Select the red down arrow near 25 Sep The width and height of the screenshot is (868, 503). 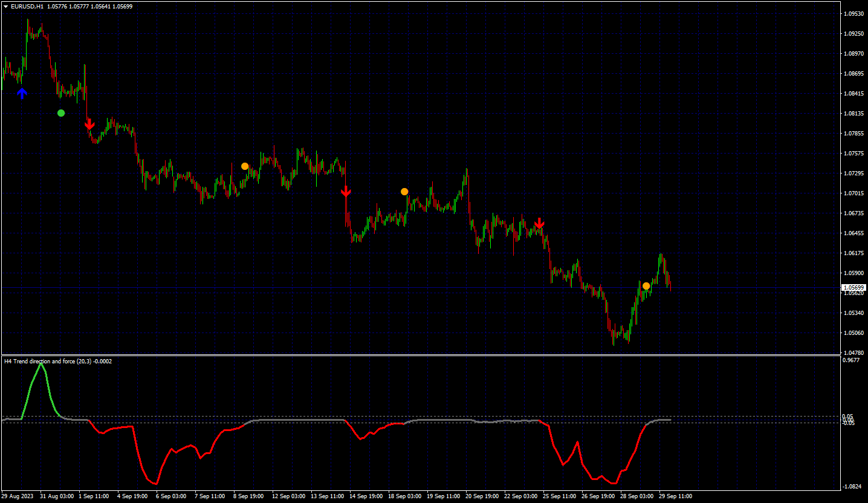click(x=539, y=223)
